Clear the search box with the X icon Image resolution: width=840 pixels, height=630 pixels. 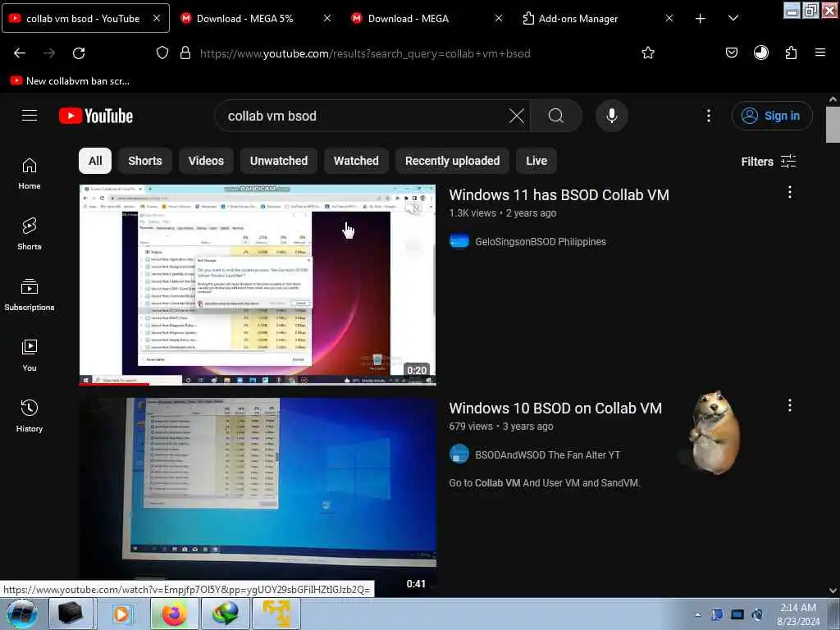click(x=517, y=116)
